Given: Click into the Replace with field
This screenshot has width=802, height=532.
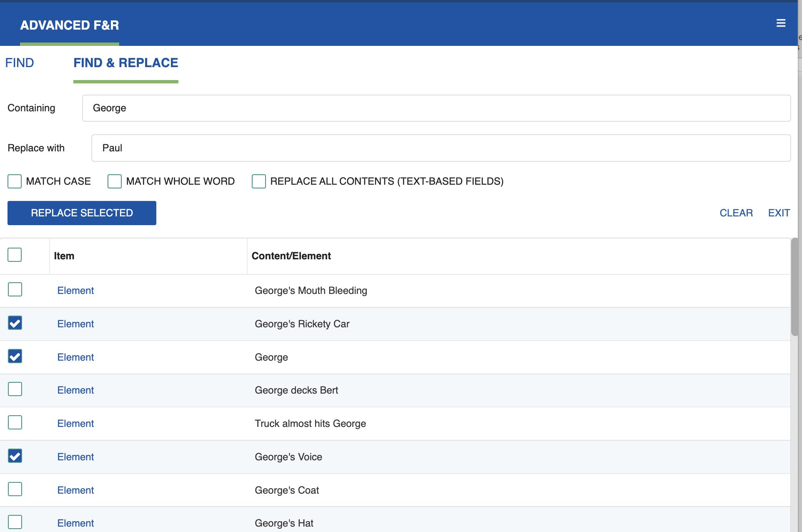Looking at the screenshot, I should click(441, 148).
